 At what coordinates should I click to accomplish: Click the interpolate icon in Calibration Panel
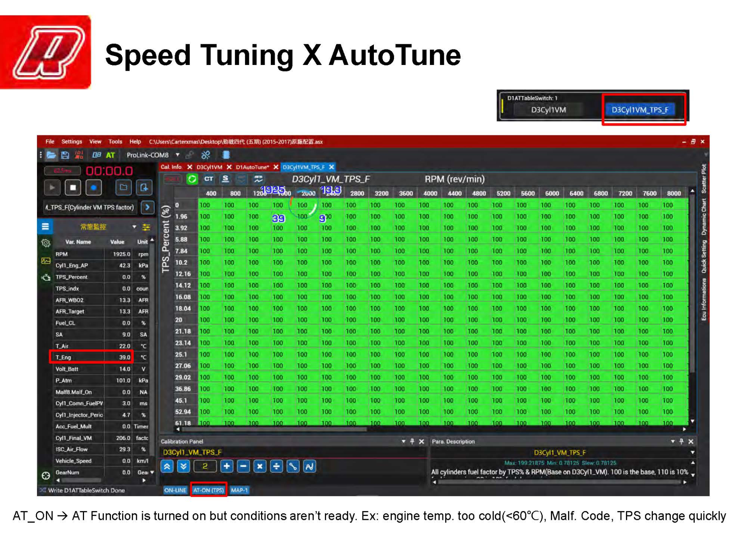tap(293, 466)
